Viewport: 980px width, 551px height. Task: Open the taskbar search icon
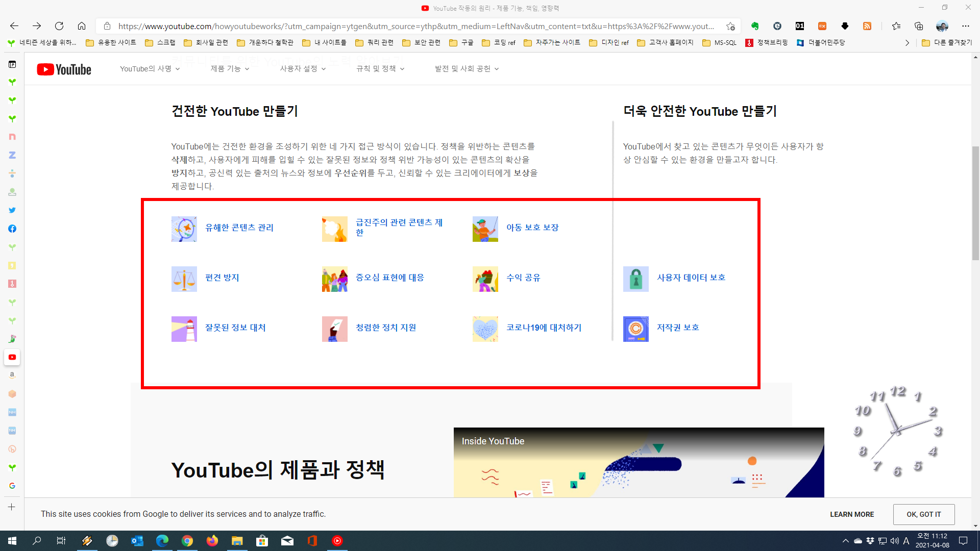tap(37, 541)
